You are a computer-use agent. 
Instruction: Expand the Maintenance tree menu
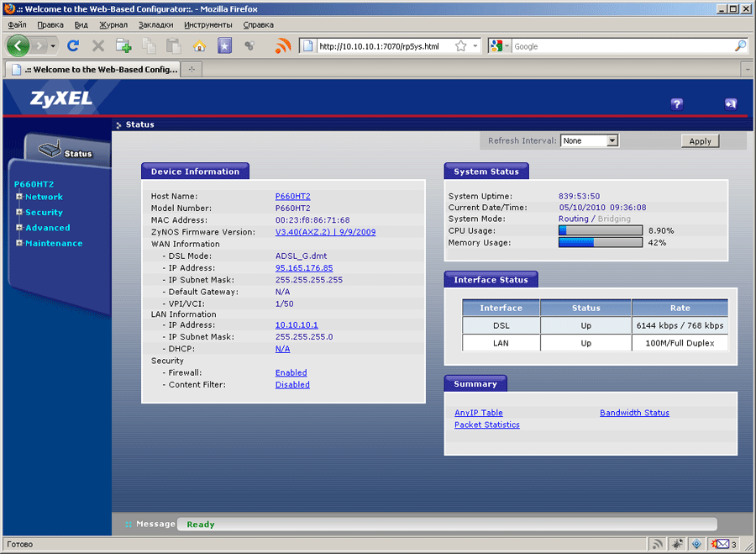[x=19, y=243]
